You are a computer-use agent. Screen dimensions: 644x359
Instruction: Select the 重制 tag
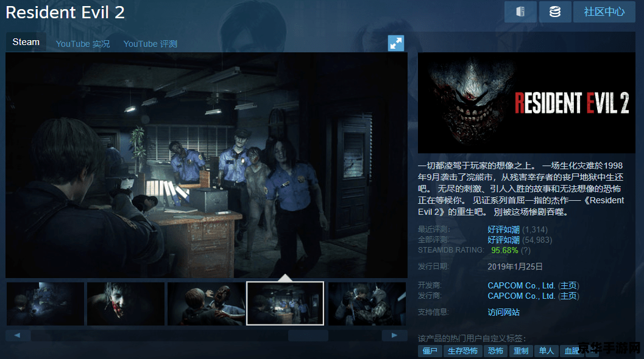point(521,351)
